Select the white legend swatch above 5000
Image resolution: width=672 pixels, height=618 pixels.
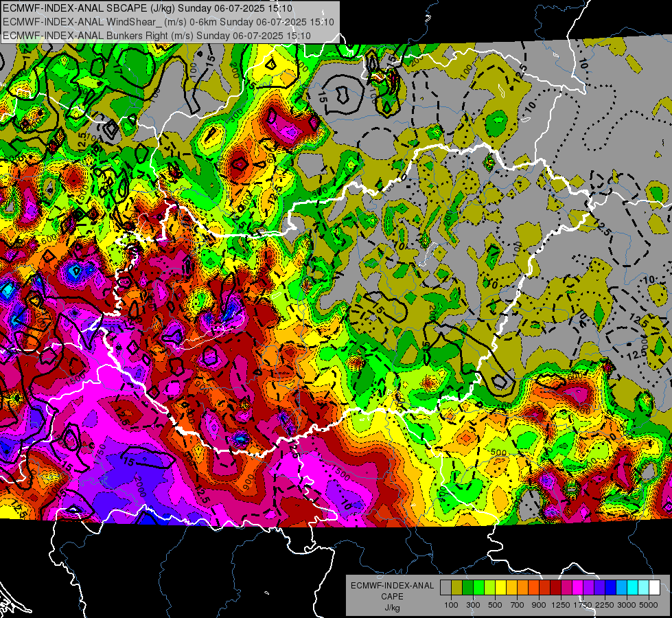pyautogui.click(x=655, y=588)
